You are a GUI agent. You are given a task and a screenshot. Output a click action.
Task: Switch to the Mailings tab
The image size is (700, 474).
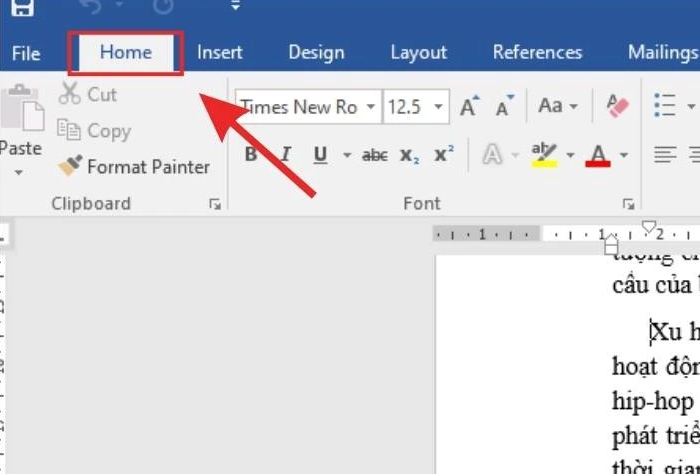tap(663, 53)
